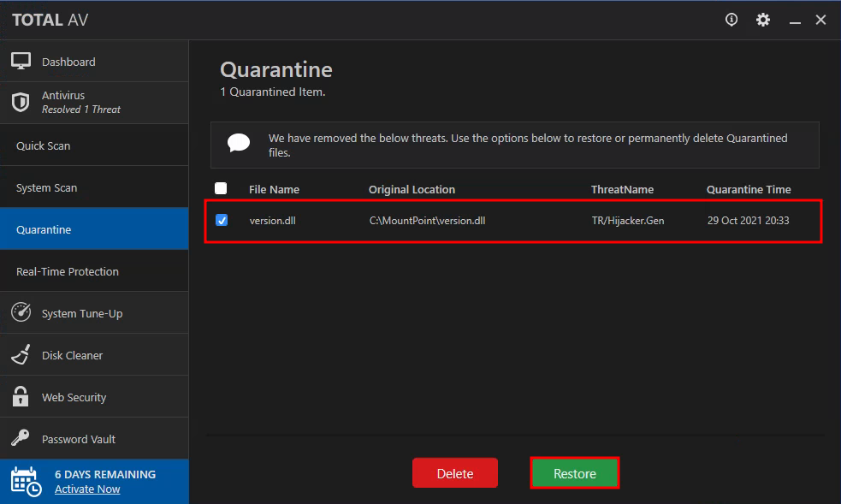Click the 29 Oct 2021 20:33 timestamp

pos(749,221)
